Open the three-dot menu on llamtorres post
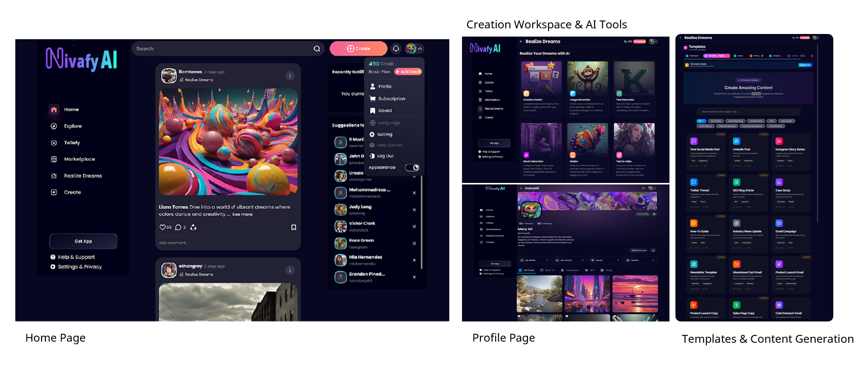The height and width of the screenshot is (370, 868). 290,76
